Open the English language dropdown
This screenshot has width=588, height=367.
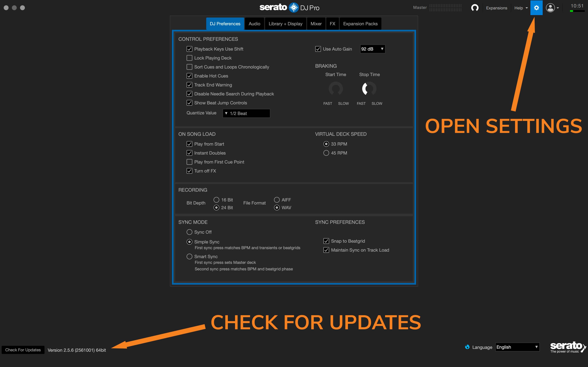(x=517, y=347)
